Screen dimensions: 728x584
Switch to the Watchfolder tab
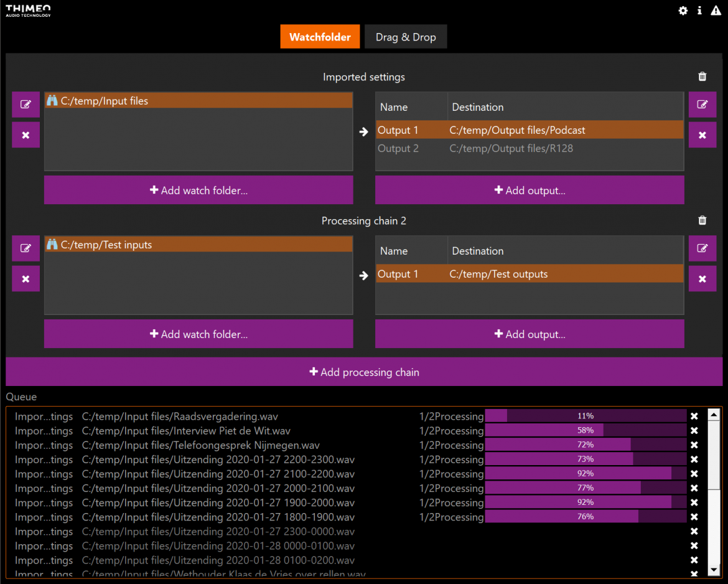(x=320, y=37)
